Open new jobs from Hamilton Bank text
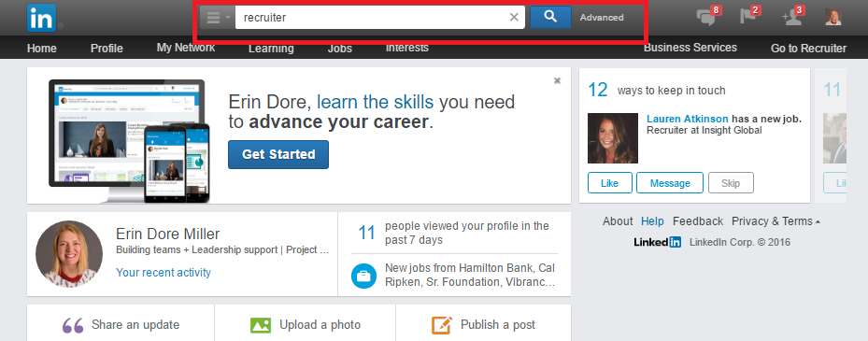 coord(470,275)
